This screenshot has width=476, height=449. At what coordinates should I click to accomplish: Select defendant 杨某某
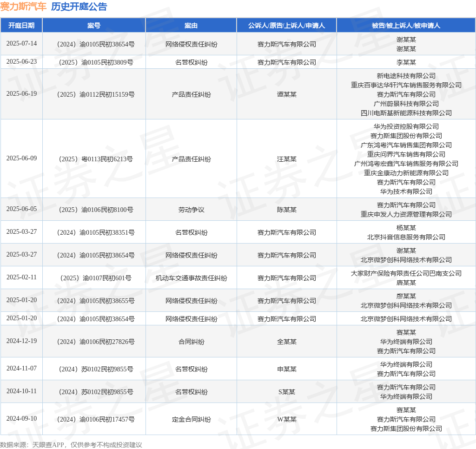pos(406,228)
